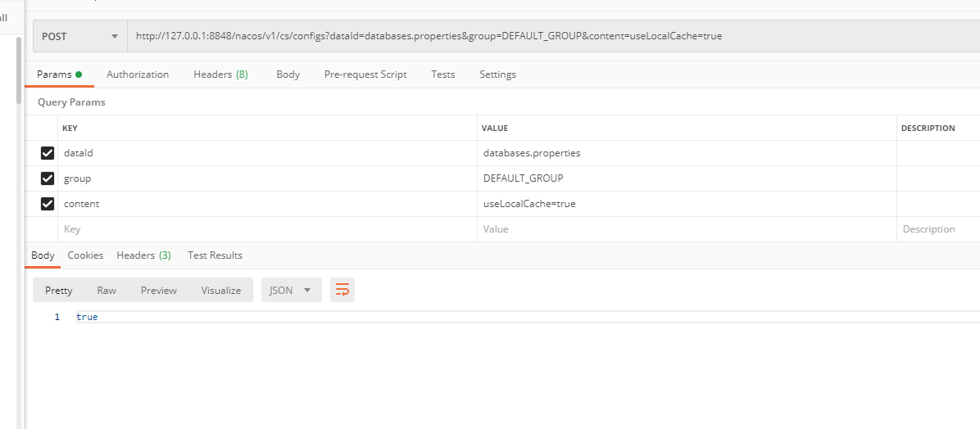Open the Test Results tab
The width and height of the screenshot is (980, 429).
click(215, 255)
